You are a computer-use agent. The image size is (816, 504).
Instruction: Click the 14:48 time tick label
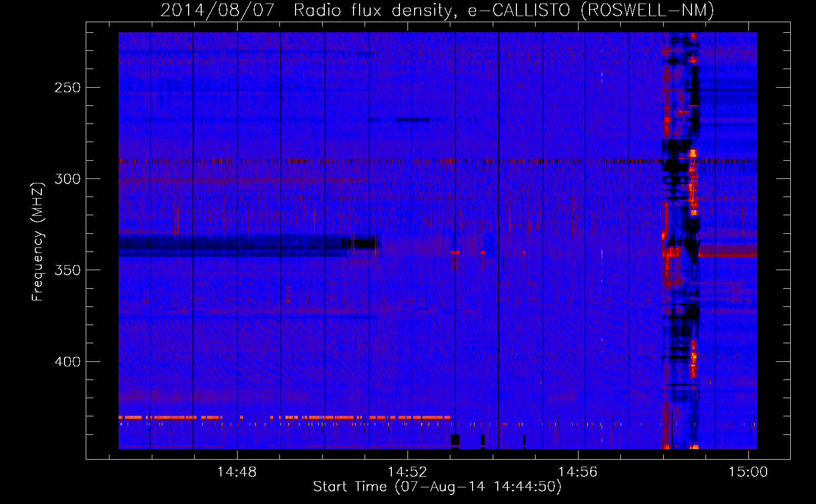[237, 472]
